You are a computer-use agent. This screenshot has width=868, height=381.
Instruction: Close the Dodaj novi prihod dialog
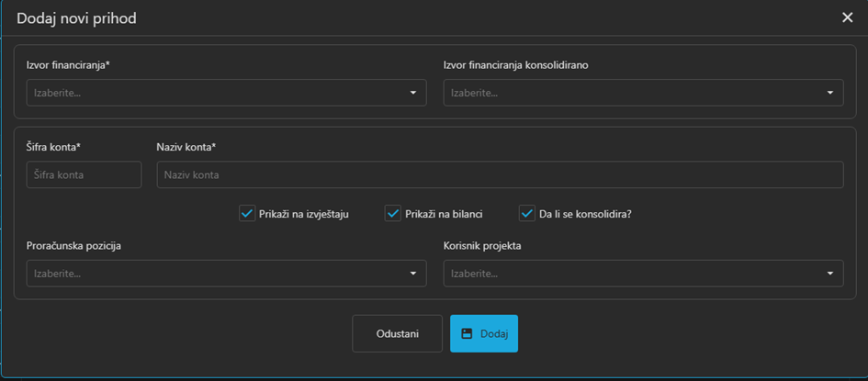click(847, 17)
